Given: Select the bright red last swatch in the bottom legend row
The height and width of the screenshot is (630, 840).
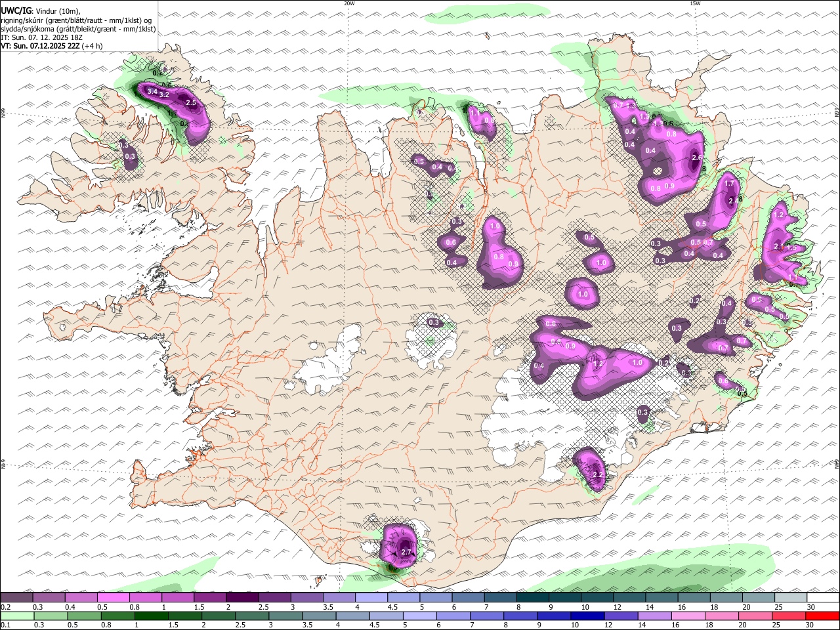Looking at the screenshot, I should 822,616.
